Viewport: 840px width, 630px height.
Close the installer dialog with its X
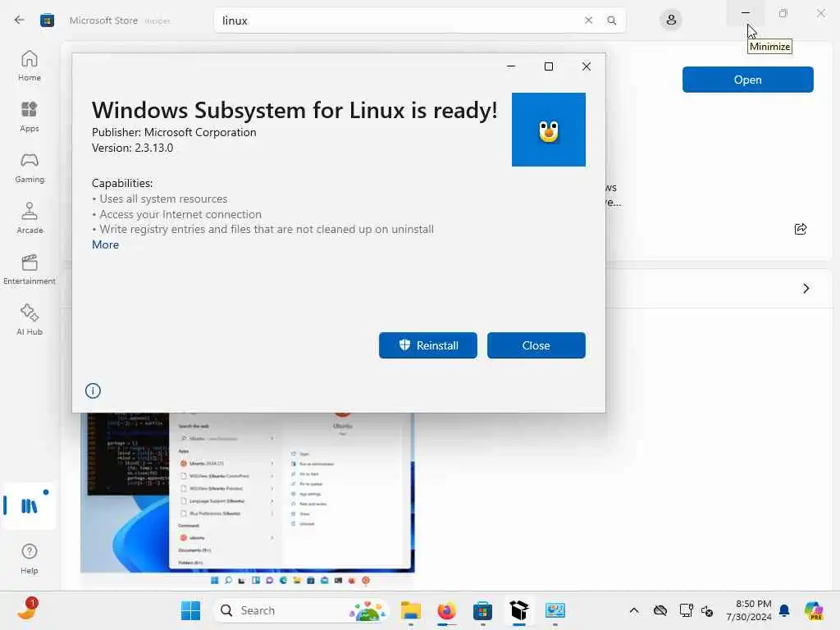(x=587, y=66)
